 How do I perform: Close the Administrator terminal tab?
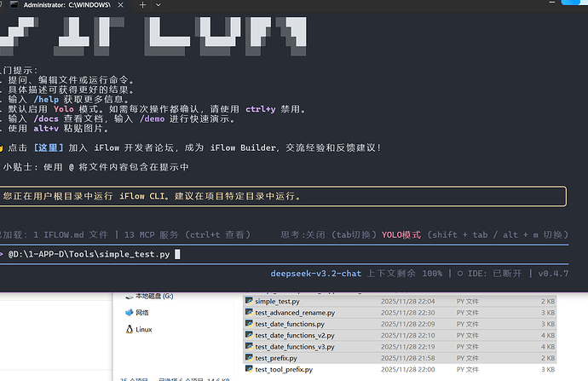click(x=120, y=5)
